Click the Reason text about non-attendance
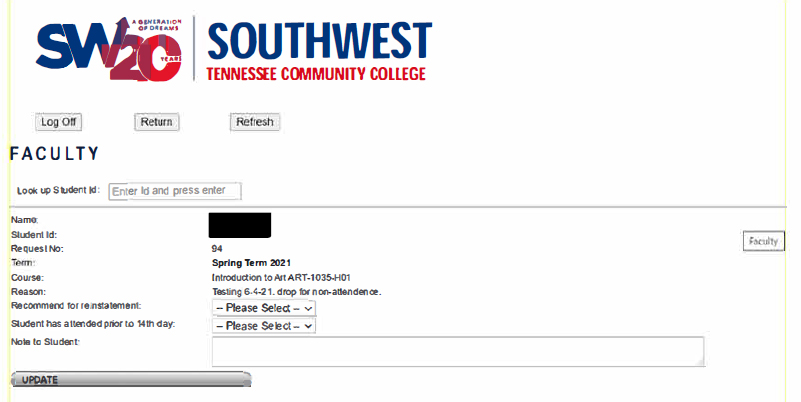The image size is (801, 402). pyautogui.click(x=296, y=292)
